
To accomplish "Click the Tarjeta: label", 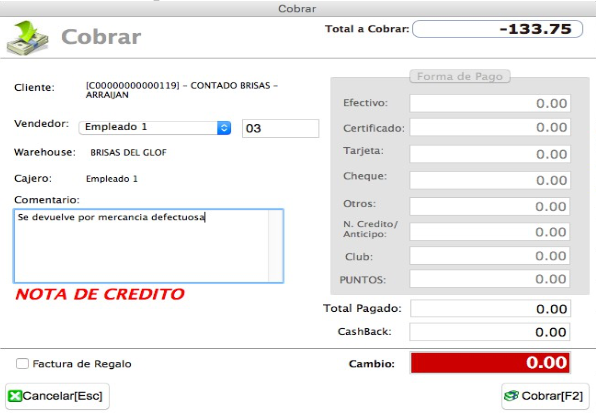I will tap(363, 151).
